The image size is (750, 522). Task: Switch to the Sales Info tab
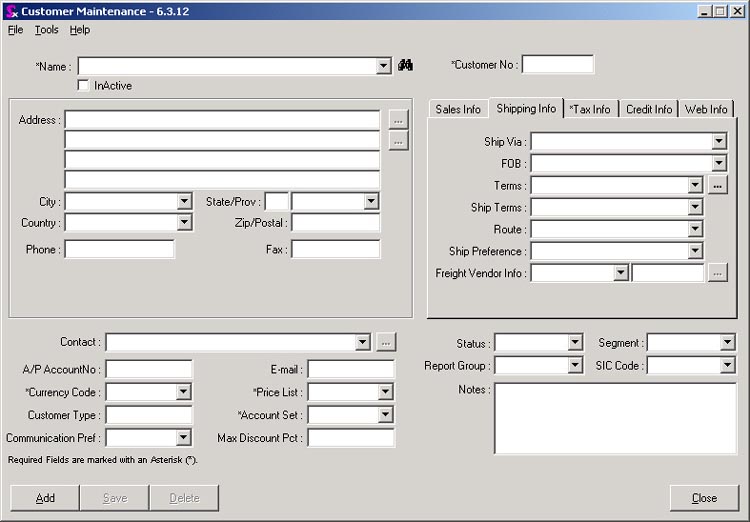458,109
